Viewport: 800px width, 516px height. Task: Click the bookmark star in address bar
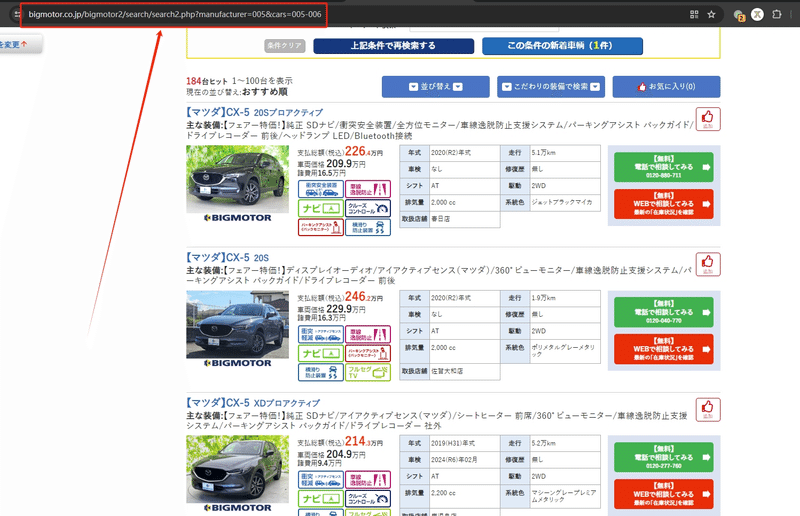pyautogui.click(x=711, y=14)
